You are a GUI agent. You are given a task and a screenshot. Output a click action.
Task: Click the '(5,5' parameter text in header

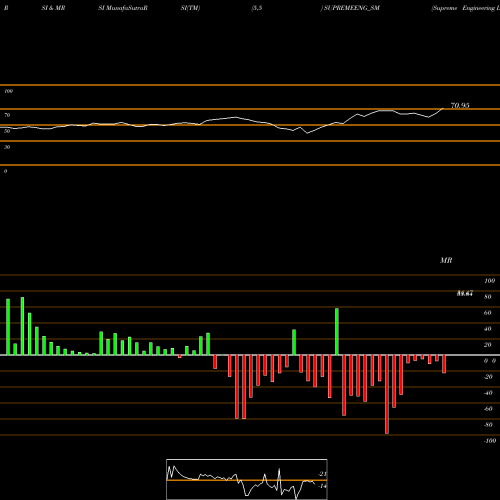(257, 8)
